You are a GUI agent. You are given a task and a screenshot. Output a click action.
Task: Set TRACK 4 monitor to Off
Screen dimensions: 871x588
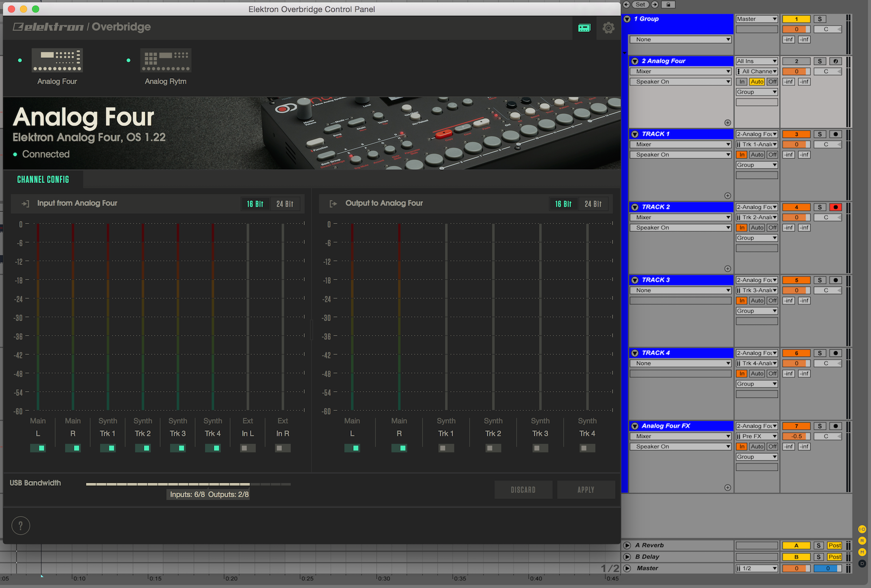click(x=773, y=374)
